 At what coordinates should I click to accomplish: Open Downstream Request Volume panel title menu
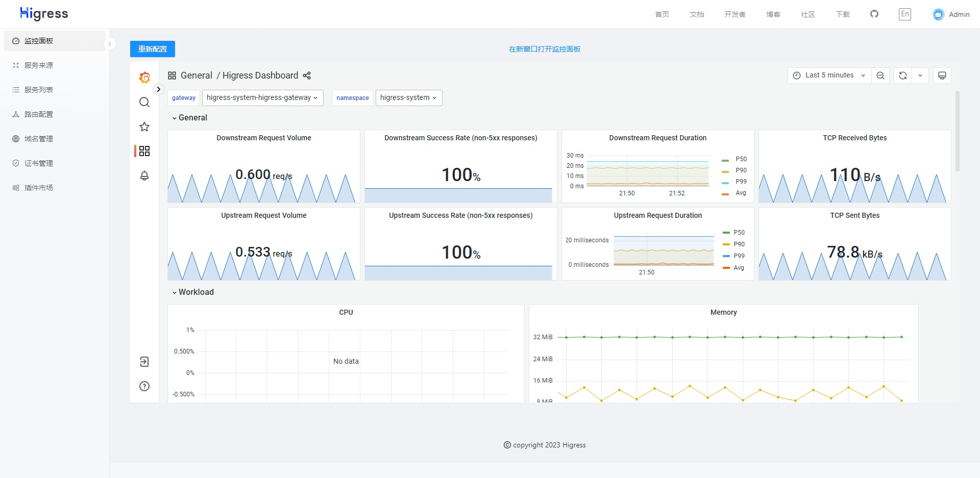coord(264,138)
